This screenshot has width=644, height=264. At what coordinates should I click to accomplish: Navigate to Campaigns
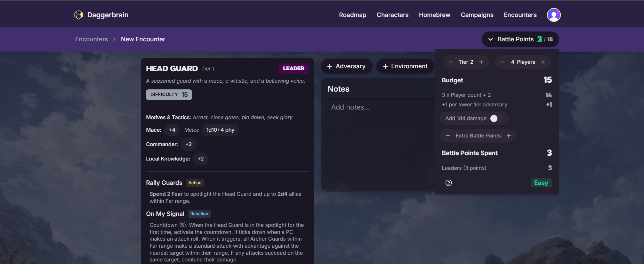pyautogui.click(x=477, y=15)
